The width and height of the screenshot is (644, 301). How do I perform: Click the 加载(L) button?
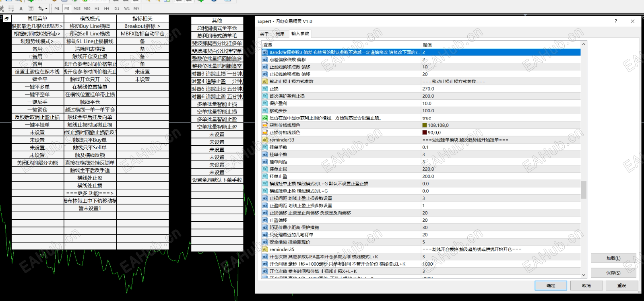[x=613, y=258]
